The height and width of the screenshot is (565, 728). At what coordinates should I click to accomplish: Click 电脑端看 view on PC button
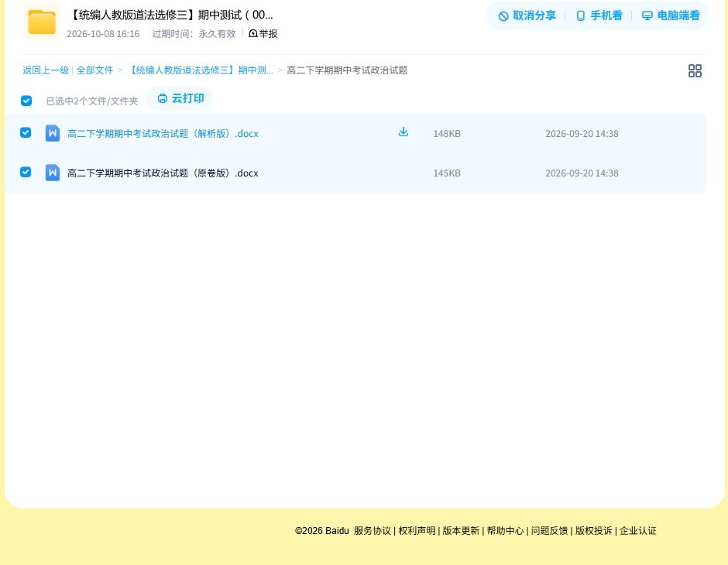671,15
